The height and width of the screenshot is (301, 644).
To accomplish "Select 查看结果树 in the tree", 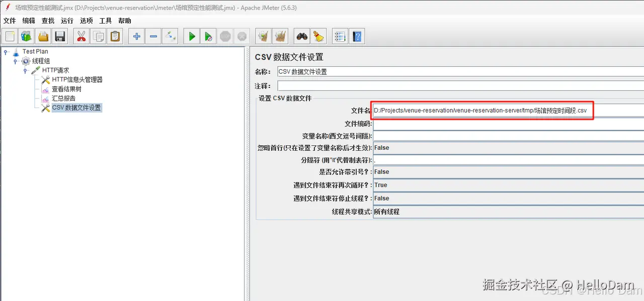I will [66, 89].
